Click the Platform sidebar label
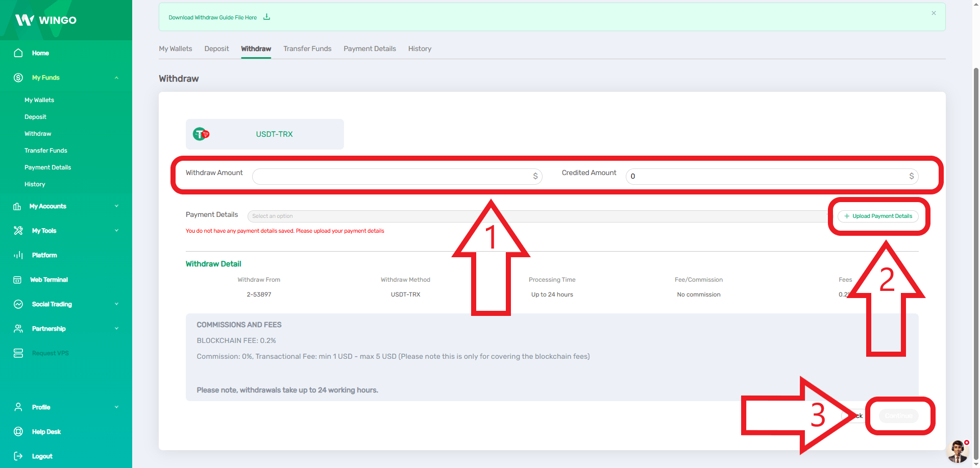 [44, 255]
